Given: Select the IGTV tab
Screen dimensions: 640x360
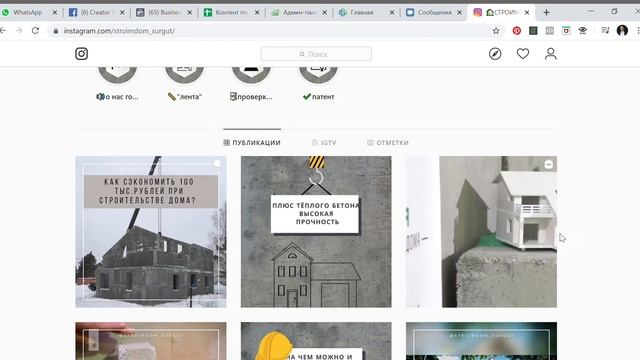Looking at the screenshot, I should [324, 142].
